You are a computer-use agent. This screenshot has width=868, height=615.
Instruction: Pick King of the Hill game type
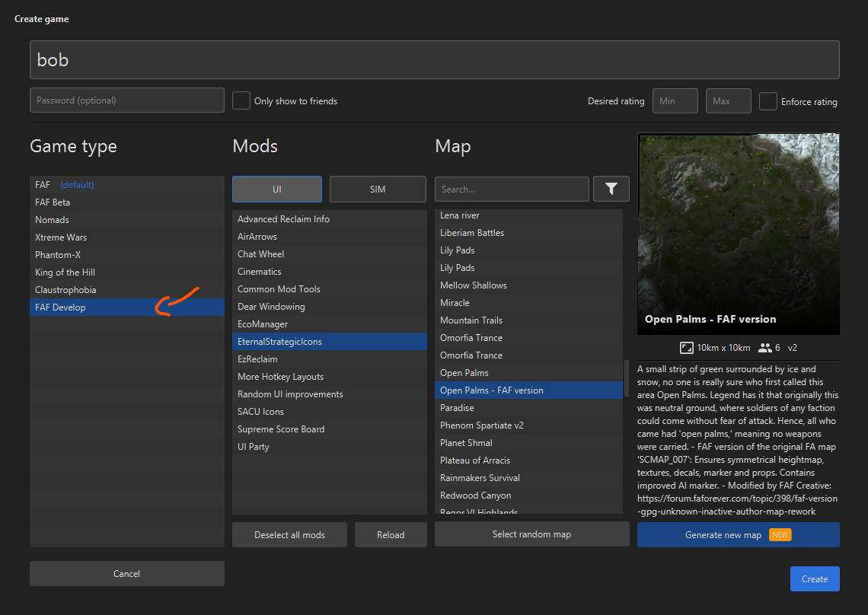[126, 272]
